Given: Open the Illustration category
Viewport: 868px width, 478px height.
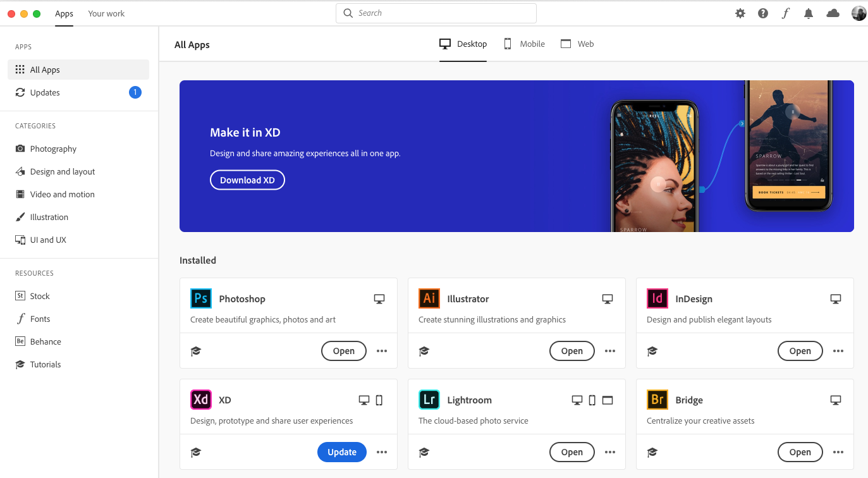Looking at the screenshot, I should point(78,217).
